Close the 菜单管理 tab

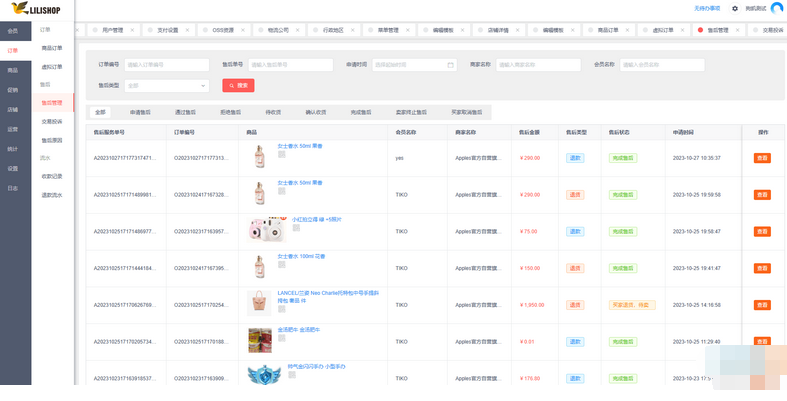(x=408, y=30)
